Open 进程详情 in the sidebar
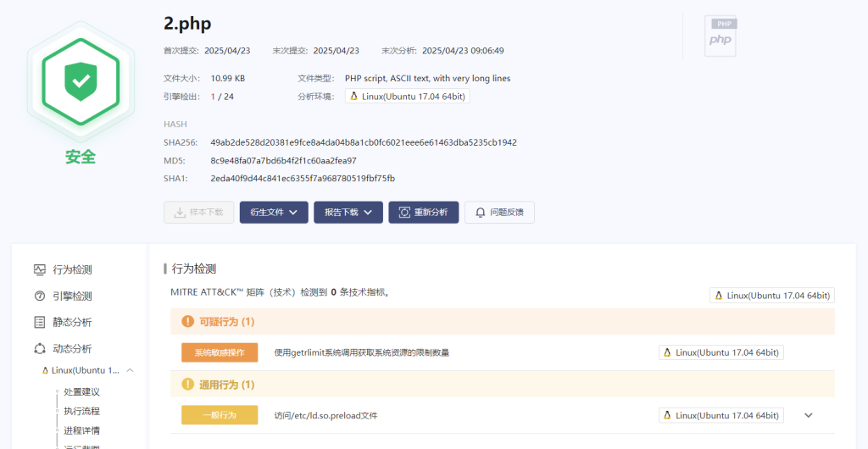Viewport: 868px width, 449px height. point(81,430)
